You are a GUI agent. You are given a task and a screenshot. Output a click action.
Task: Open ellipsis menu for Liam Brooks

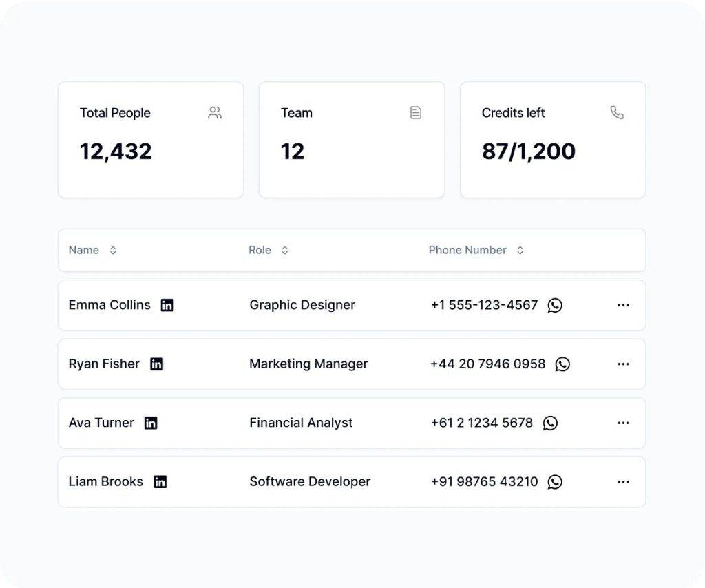[x=623, y=482]
